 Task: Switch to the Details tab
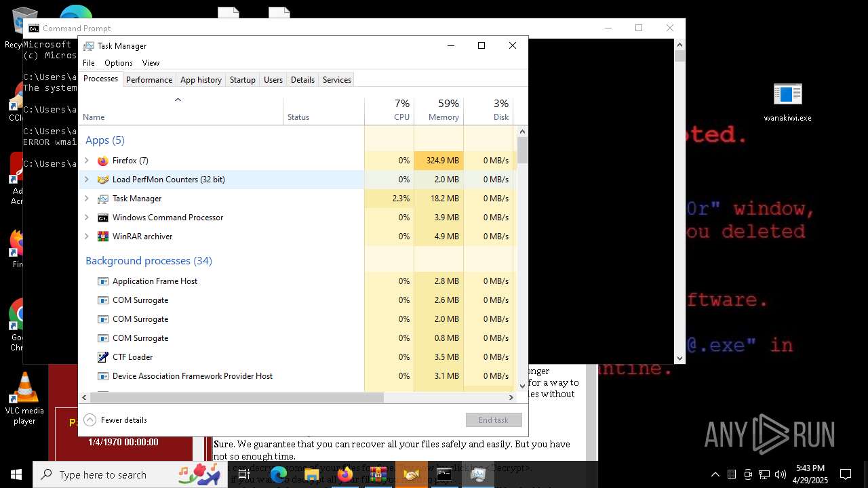coord(302,80)
